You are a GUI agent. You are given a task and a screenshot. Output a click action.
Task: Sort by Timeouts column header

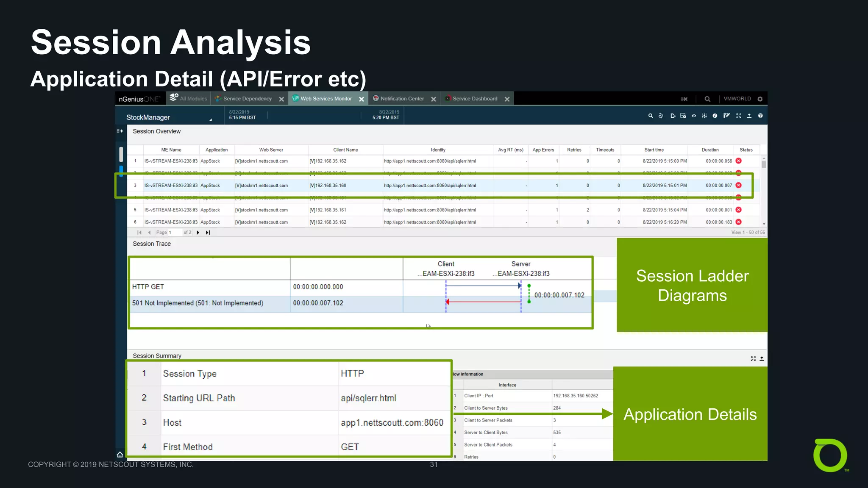click(605, 150)
